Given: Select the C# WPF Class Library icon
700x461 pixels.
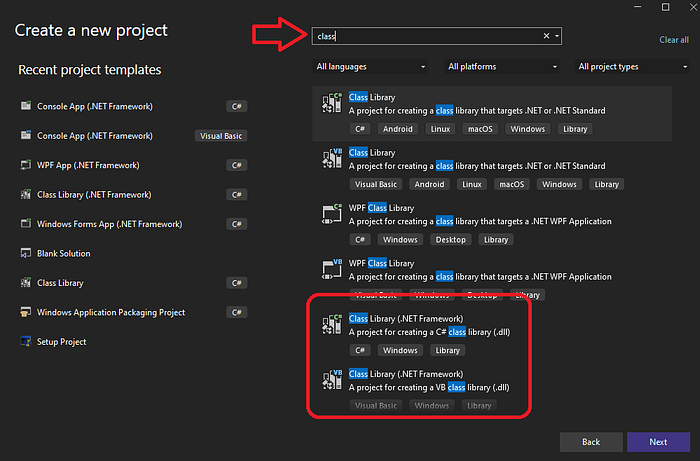Looking at the screenshot, I should pos(332,213).
